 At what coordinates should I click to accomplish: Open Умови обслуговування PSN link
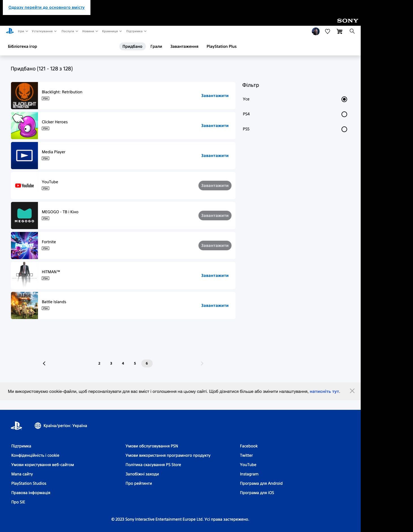[x=152, y=446]
